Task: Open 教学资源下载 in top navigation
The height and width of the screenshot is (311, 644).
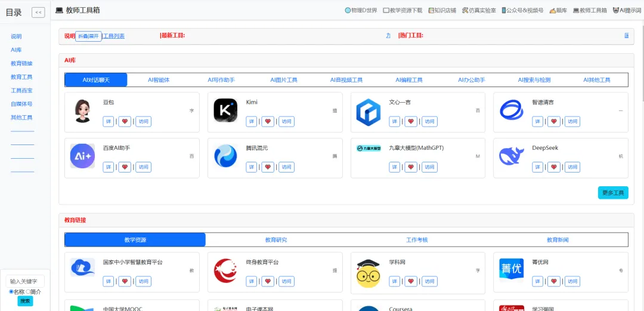Action: [402, 11]
